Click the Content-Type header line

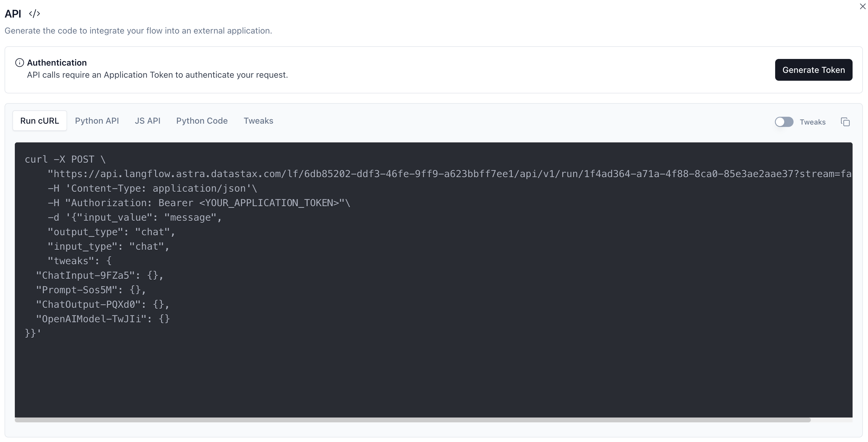[152, 188]
